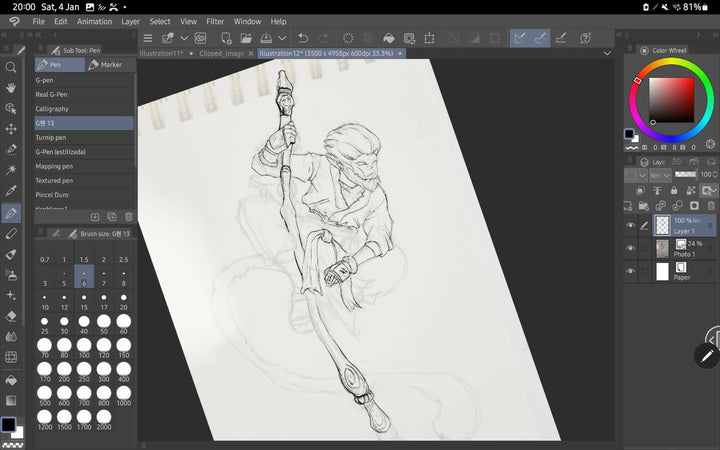The image size is (720, 450).
Task: Hide the Paper layer
Action: [630, 271]
